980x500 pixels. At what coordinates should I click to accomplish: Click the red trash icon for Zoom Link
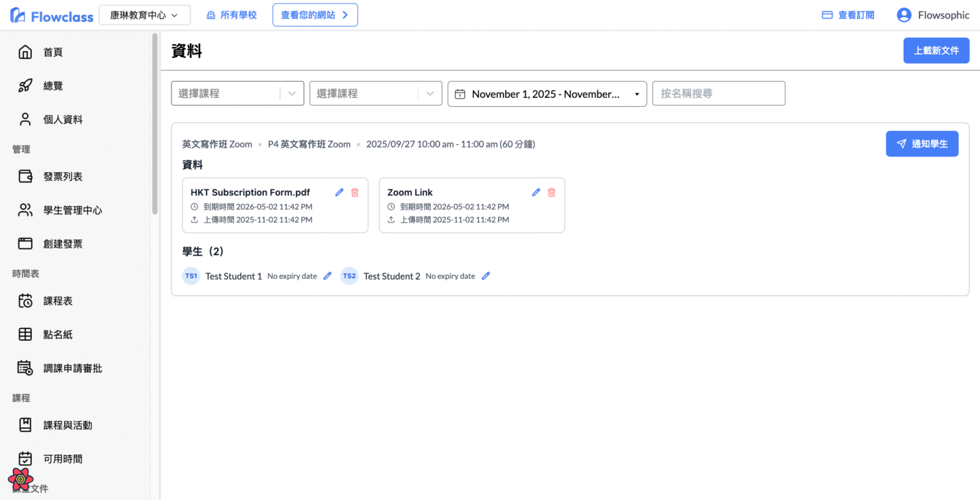click(551, 193)
